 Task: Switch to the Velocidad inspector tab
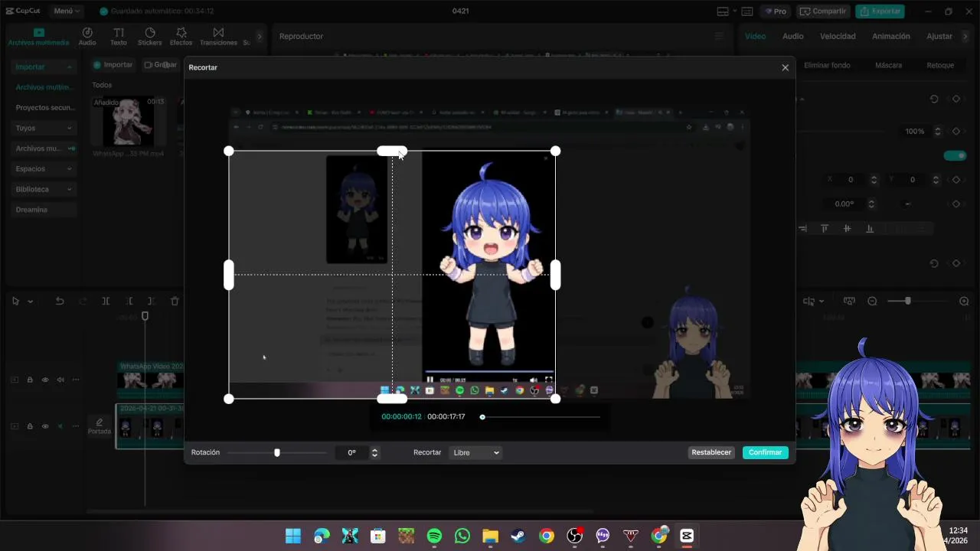838,36
